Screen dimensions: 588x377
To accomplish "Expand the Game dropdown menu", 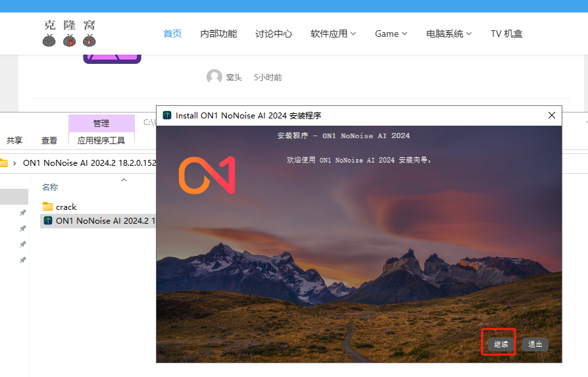I will [391, 34].
